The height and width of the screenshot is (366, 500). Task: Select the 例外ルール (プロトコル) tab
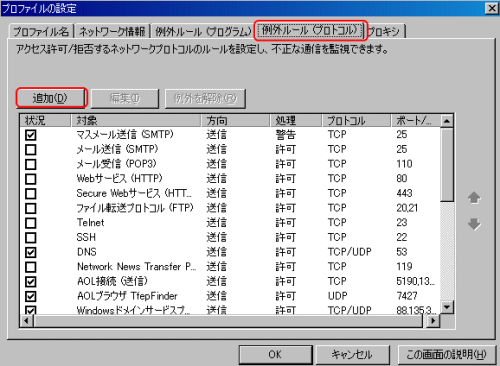click(310, 30)
